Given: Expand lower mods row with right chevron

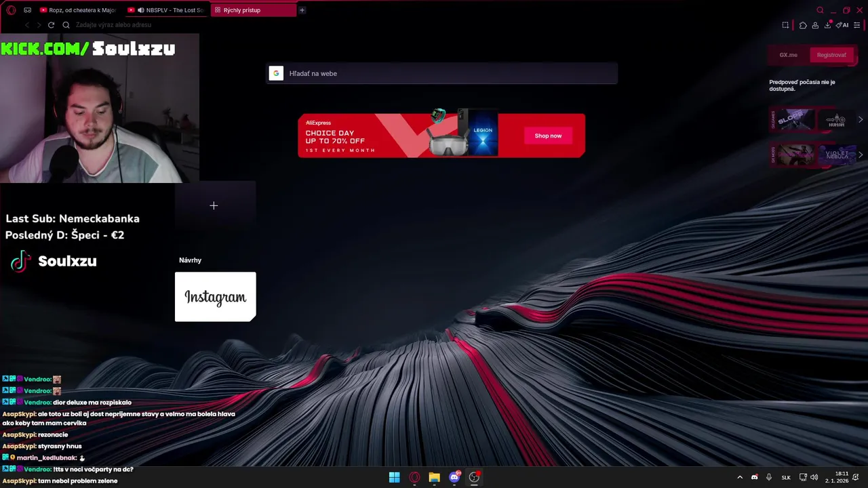Looking at the screenshot, I should coord(861,155).
